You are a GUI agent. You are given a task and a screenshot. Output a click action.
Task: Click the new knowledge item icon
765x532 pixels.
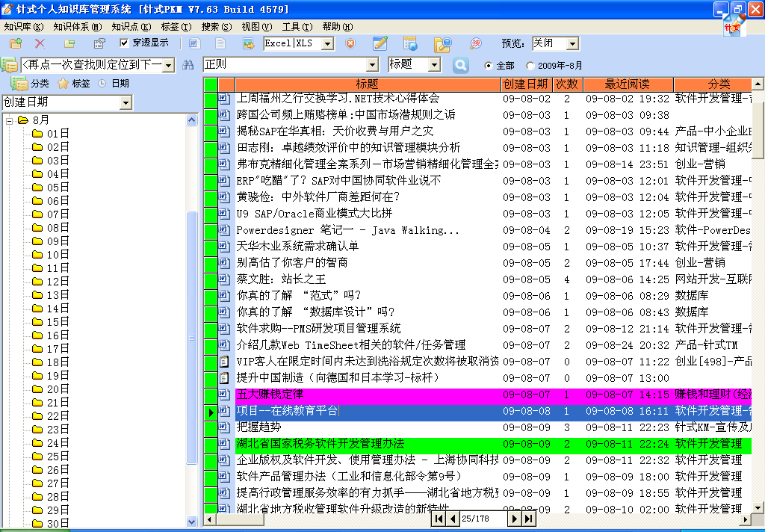(x=16, y=43)
